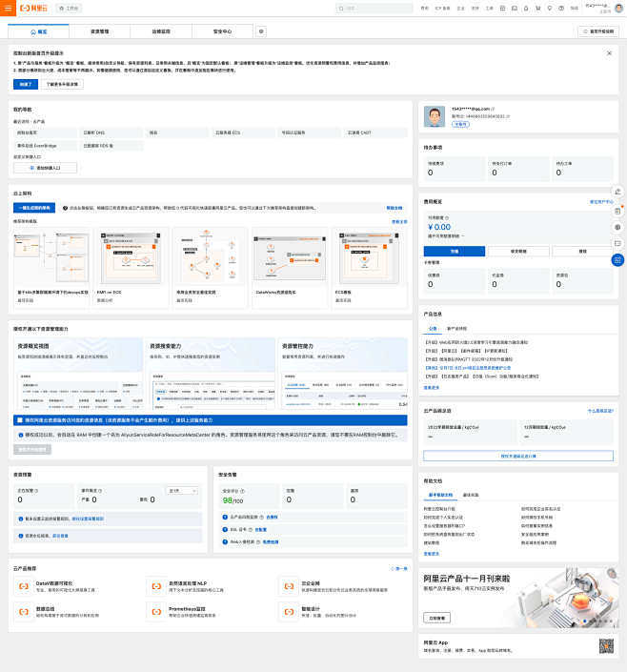Image resolution: width=627 pixels, height=672 pixels.
Task: Open the Cloud Shell terminal icon in top bar
Action: [x=515, y=9]
